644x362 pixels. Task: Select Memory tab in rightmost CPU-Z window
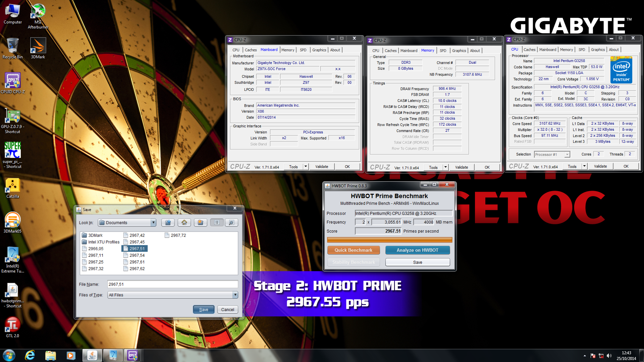(566, 50)
